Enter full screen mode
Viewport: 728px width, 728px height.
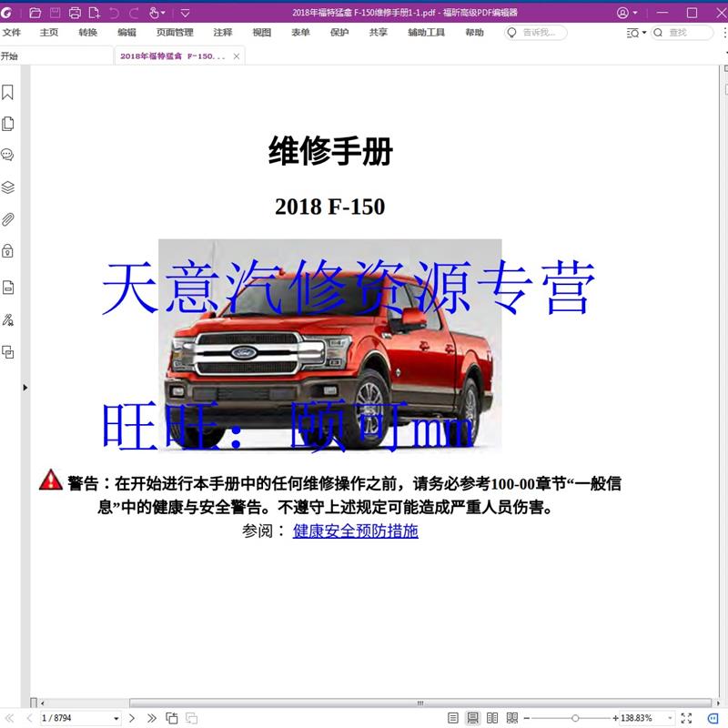coord(686,718)
